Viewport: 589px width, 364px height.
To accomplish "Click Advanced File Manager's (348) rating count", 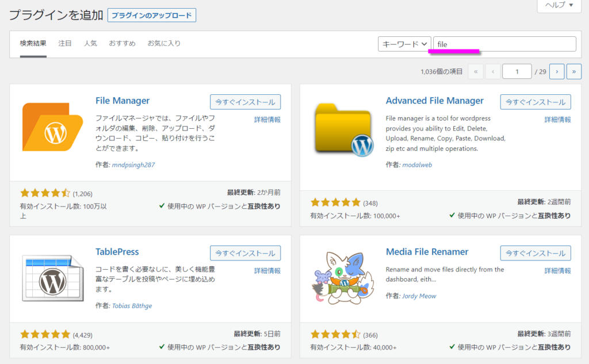I will (x=370, y=203).
